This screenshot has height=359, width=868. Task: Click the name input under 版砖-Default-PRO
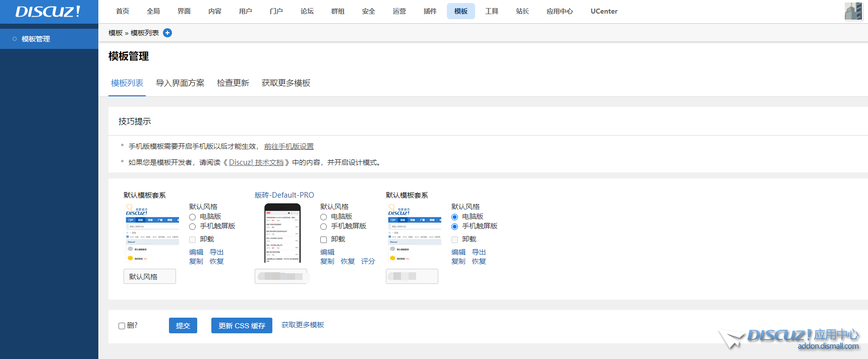(x=281, y=276)
